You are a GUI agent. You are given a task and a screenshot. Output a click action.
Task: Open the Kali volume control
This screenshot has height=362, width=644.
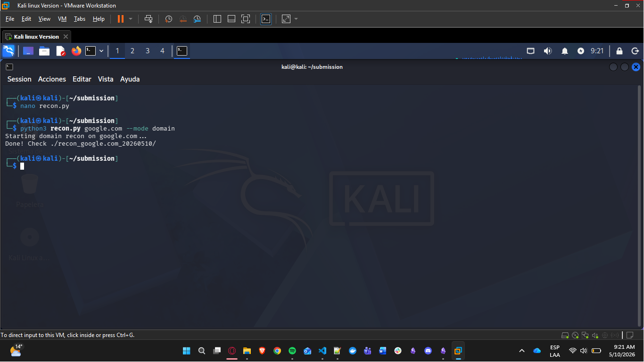547,51
